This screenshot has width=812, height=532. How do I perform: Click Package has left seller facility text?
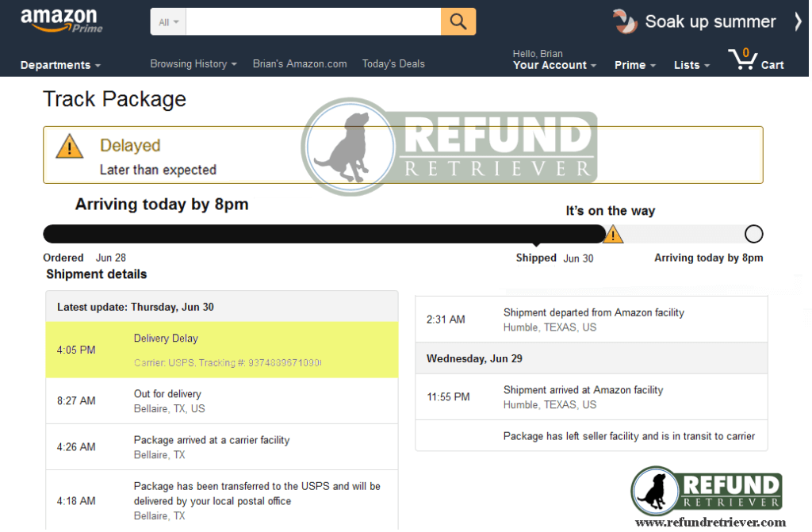pos(629,436)
